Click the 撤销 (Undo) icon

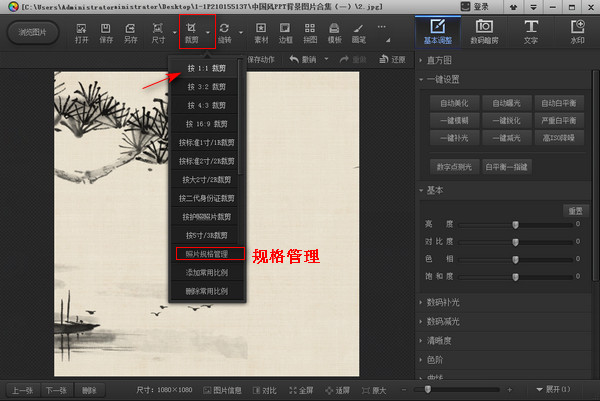[303, 59]
